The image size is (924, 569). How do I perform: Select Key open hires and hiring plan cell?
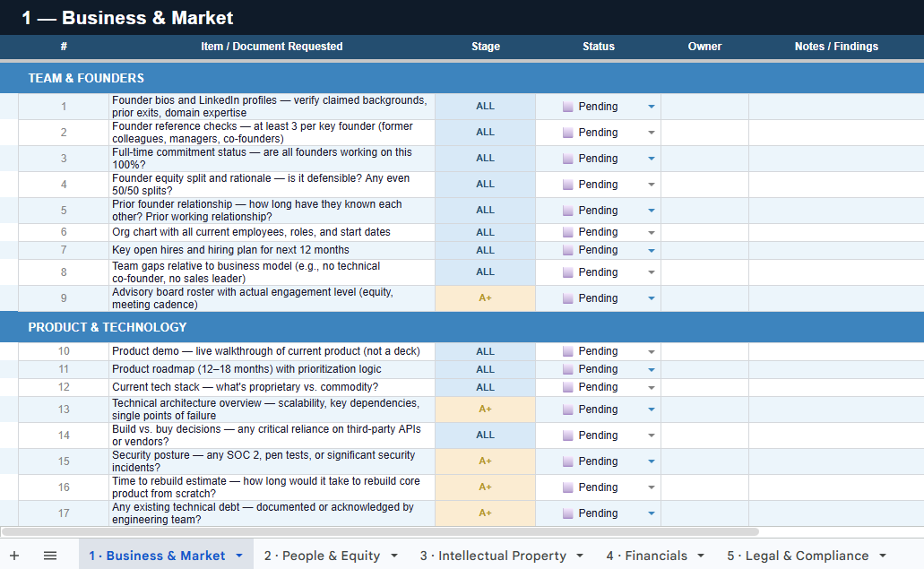coord(272,250)
